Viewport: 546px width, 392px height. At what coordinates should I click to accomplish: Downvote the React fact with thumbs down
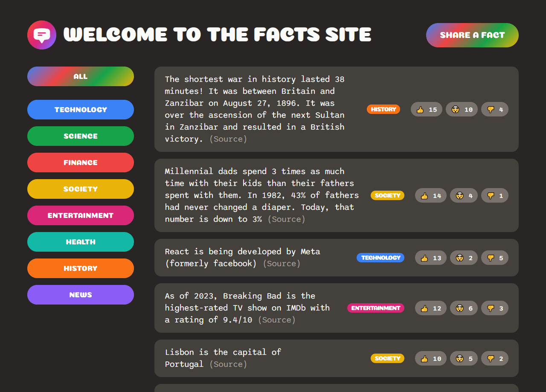pyautogui.click(x=495, y=258)
